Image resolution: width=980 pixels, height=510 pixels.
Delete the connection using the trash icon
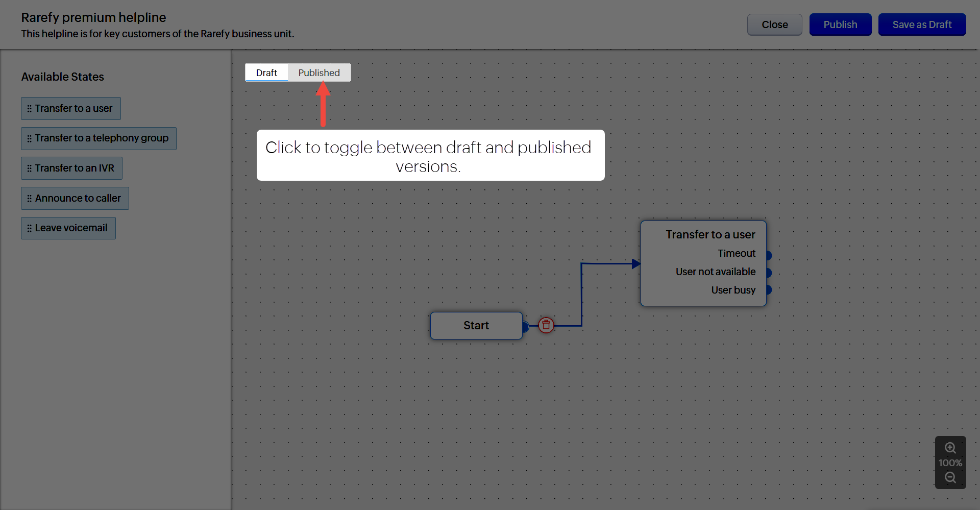[546, 325]
